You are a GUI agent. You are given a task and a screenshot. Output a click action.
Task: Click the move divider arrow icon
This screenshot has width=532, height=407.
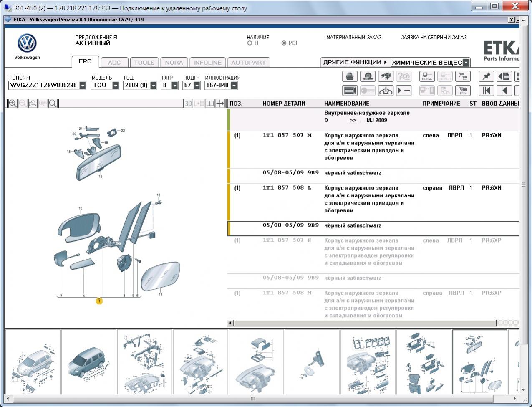[220, 104]
